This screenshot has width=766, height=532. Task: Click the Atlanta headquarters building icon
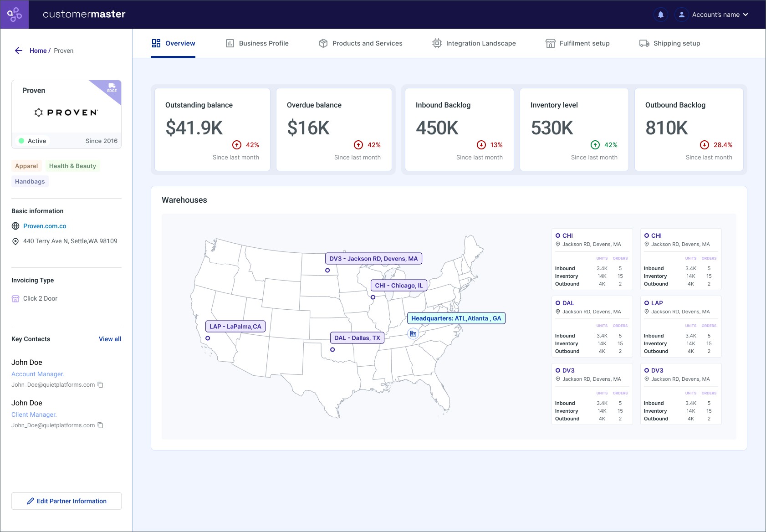click(x=413, y=334)
